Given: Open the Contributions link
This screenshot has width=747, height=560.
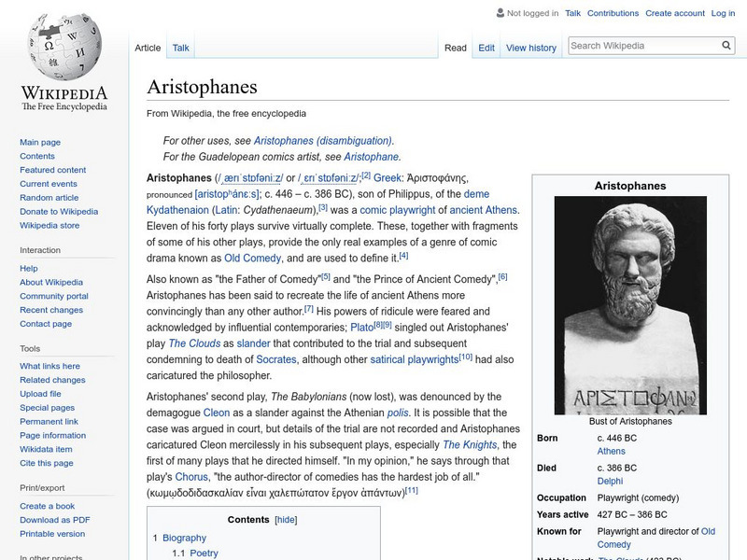Looking at the screenshot, I should pos(613,13).
